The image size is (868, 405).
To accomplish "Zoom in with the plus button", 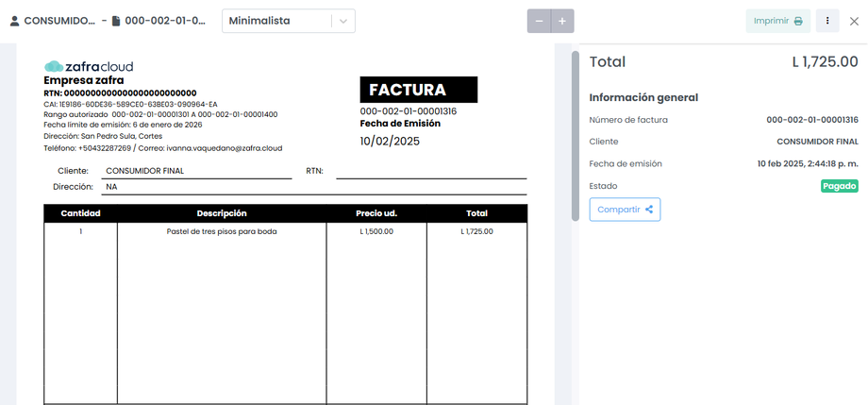I will click(x=562, y=21).
